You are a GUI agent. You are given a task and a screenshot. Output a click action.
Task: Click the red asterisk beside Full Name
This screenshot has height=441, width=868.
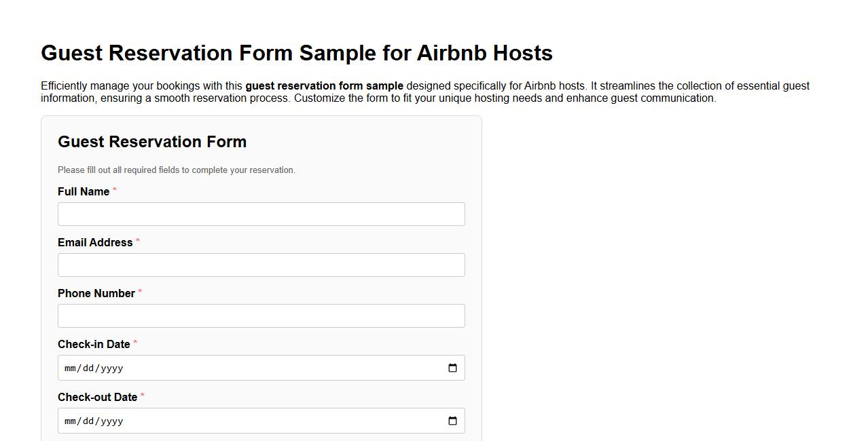click(114, 190)
